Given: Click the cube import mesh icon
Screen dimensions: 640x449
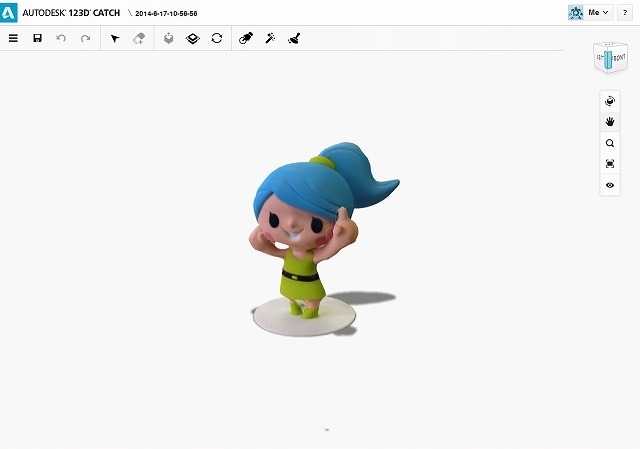Looking at the screenshot, I should click(x=169, y=38).
